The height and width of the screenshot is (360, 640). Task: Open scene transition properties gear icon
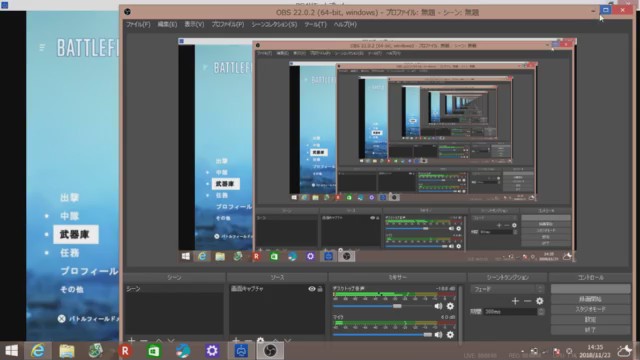pos(540,301)
